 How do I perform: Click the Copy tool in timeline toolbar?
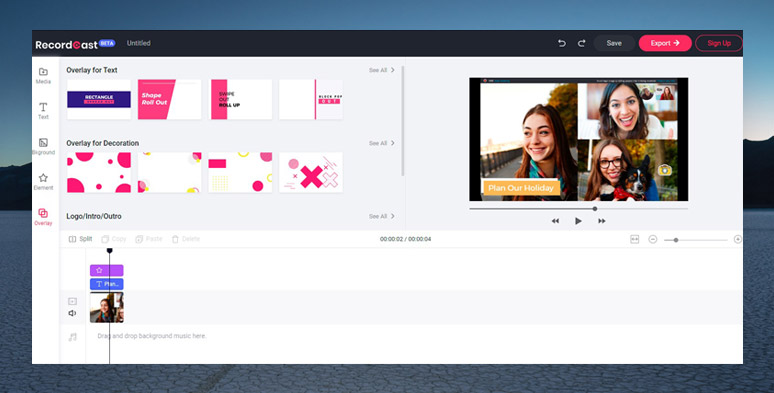pyautogui.click(x=114, y=239)
